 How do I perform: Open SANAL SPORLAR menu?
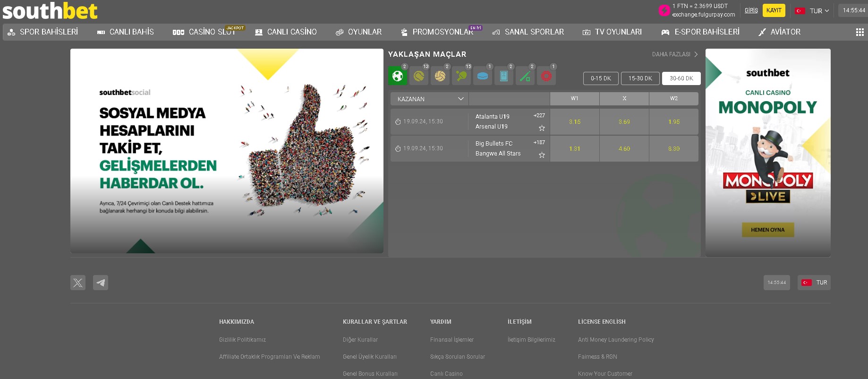(x=528, y=32)
